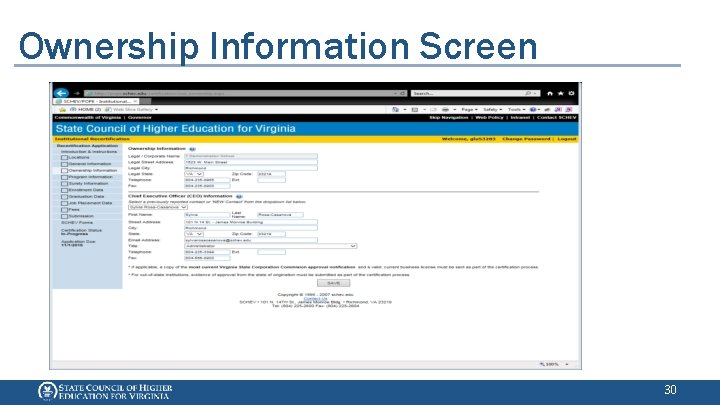The height and width of the screenshot is (405, 720).
Task: Tick the Locations checkbox in the sidebar
Action: (x=64, y=158)
